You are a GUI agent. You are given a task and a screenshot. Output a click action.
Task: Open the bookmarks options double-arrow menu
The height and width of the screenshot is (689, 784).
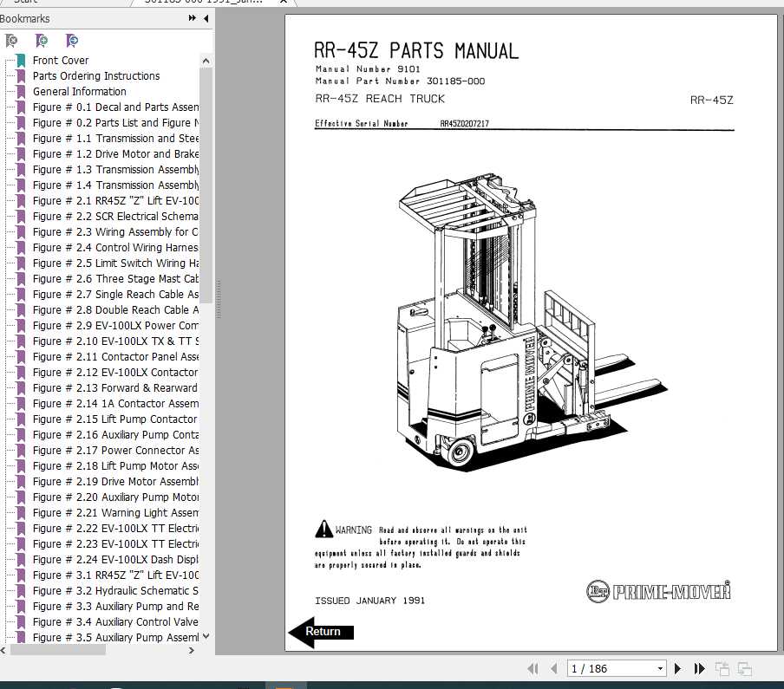pos(190,17)
